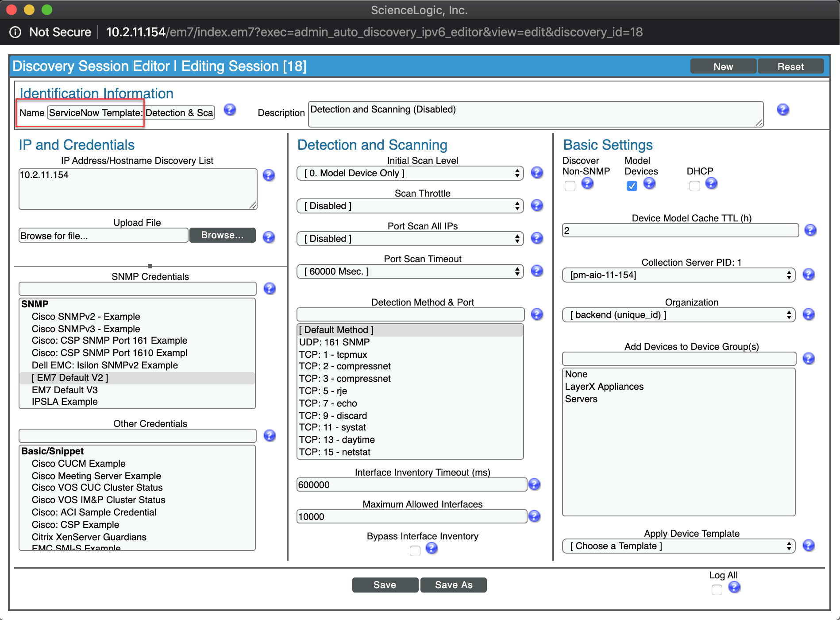Click the Not Secure site info icon
Screen dimensions: 840x620
pyautogui.click(x=15, y=31)
